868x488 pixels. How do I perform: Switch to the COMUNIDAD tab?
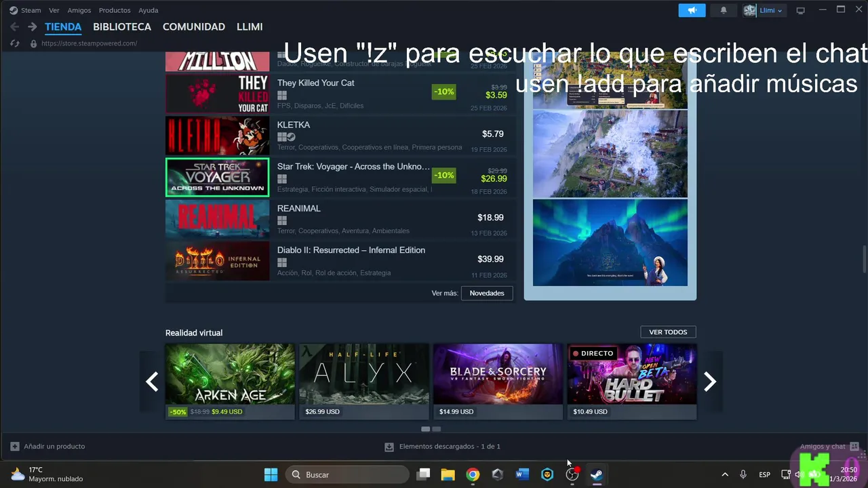[194, 27]
